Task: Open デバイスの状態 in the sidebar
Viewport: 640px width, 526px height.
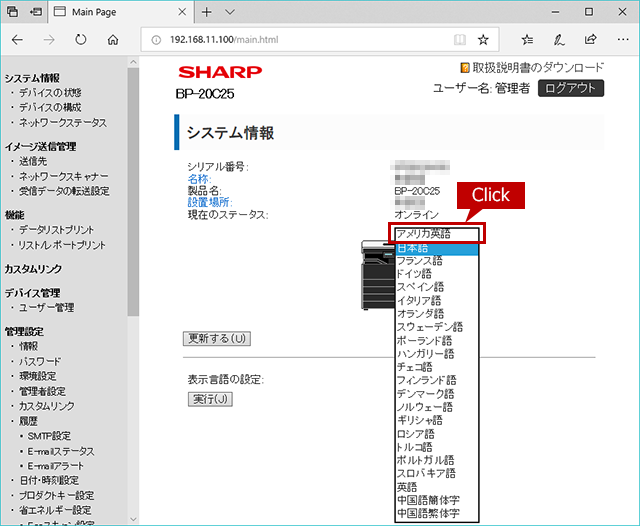Action: click(x=50, y=93)
